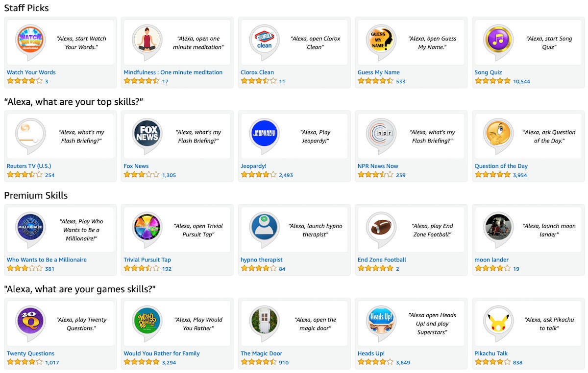Click the NPR News Now link
588x373 pixels.
(378, 166)
